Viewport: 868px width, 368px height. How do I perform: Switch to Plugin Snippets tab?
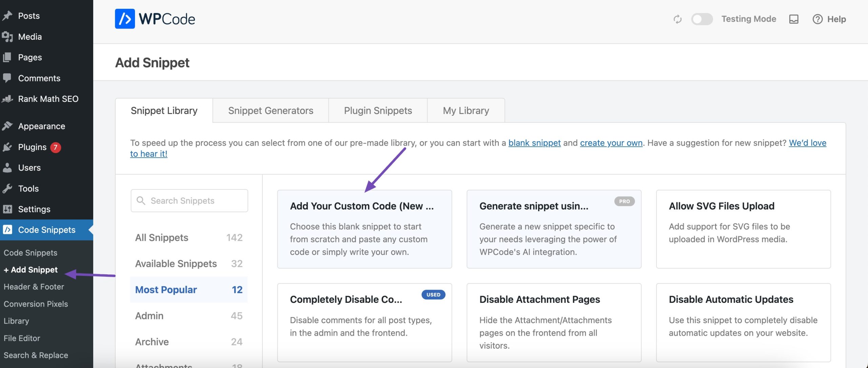(378, 111)
